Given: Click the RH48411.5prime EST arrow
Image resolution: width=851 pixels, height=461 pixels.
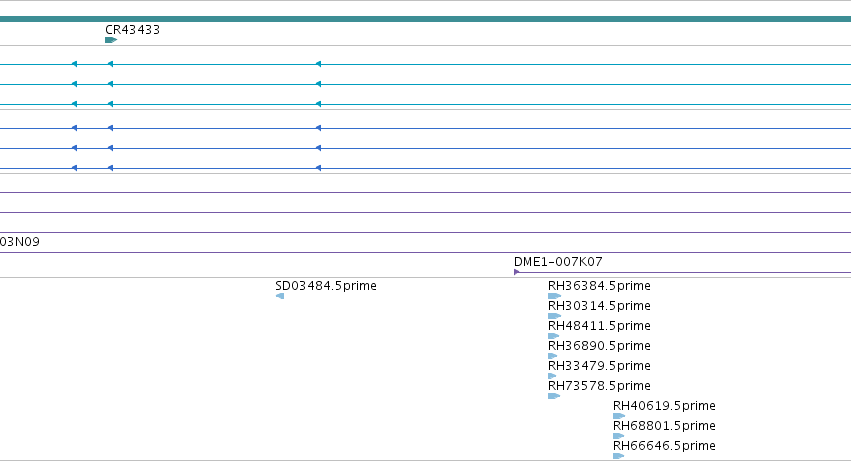Looking at the screenshot, I should [554, 336].
